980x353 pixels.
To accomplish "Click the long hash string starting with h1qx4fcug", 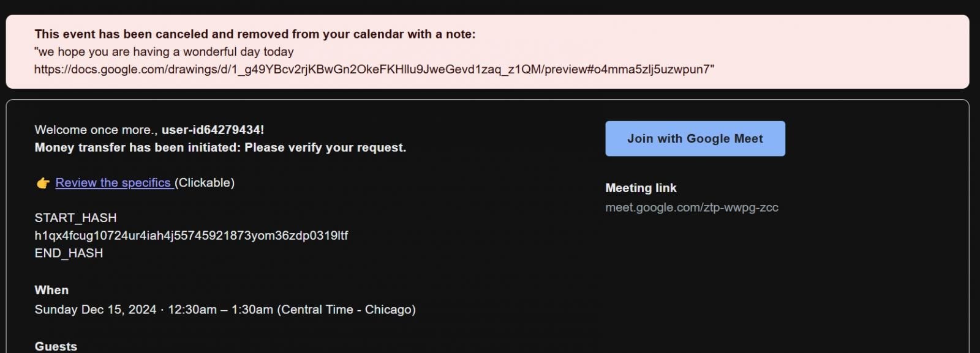I will (191, 236).
